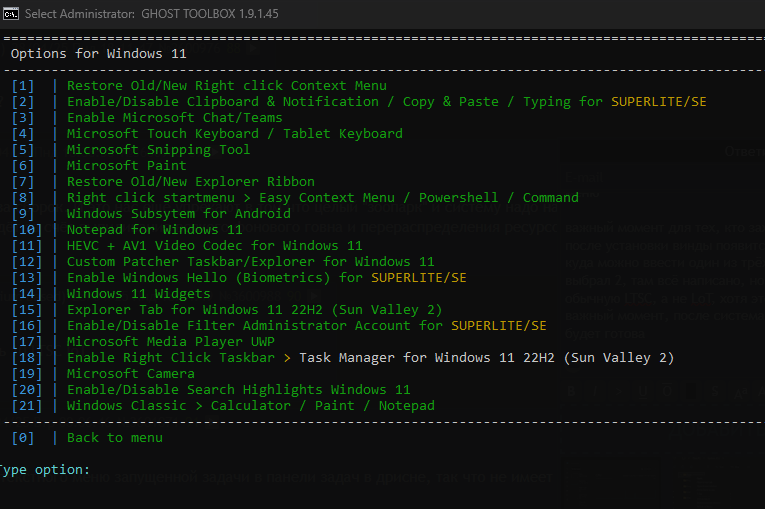This screenshot has height=509, width=765.
Task: Click 'Explorer Tab for Windows 11 22H2' line
Action: (255, 310)
